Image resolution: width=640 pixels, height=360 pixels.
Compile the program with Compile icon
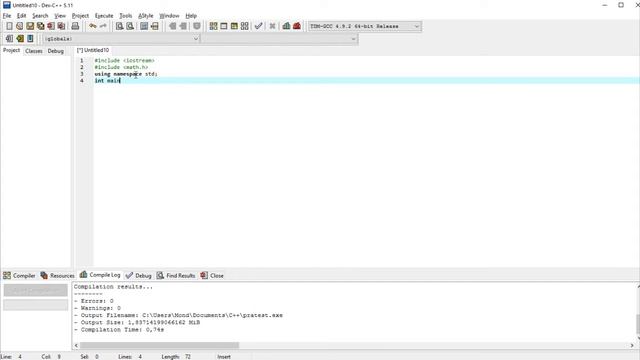tap(213, 26)
